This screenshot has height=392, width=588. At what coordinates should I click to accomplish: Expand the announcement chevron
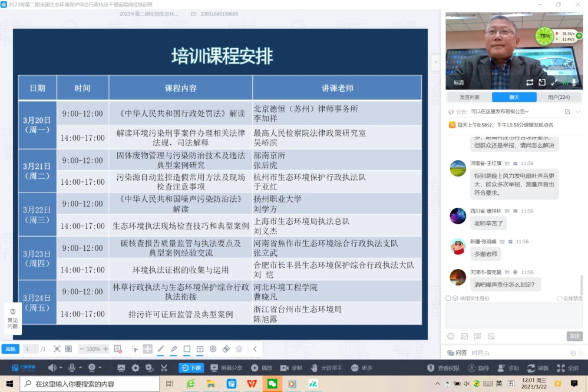tap(578, 112)
